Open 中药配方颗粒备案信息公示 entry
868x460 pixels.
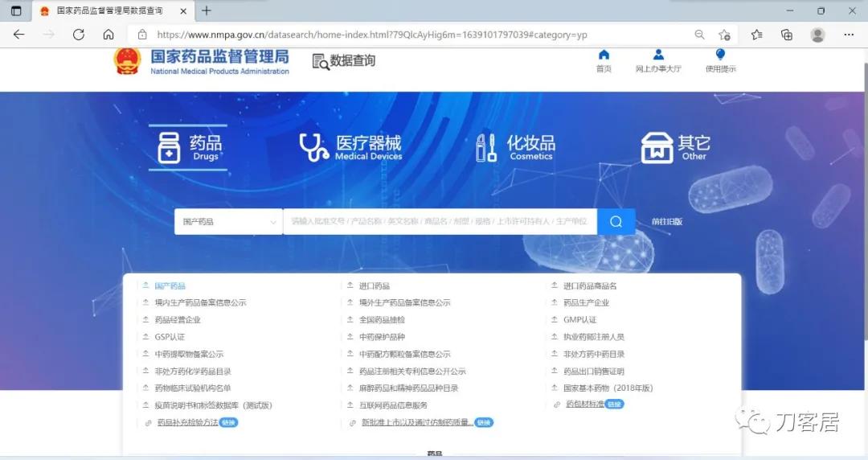pos(404,354)
